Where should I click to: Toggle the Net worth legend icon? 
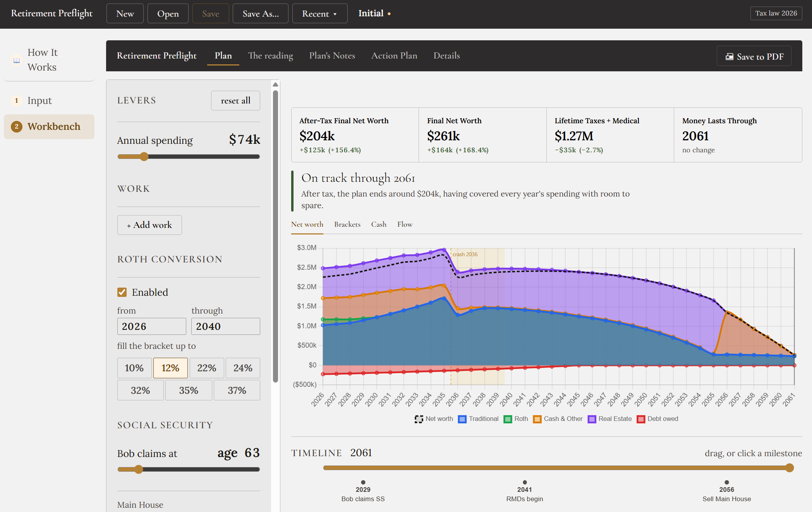(x=419, y=419)
